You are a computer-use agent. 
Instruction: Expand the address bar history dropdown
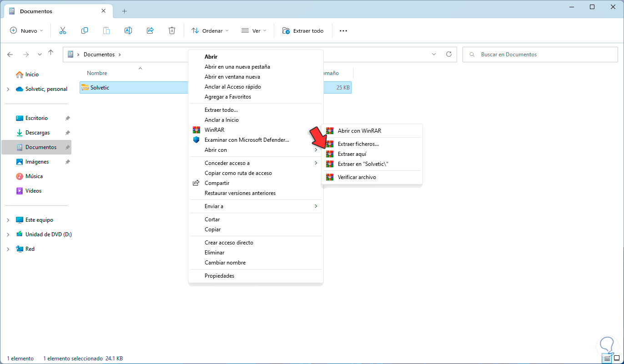click(x=434, y=54)
